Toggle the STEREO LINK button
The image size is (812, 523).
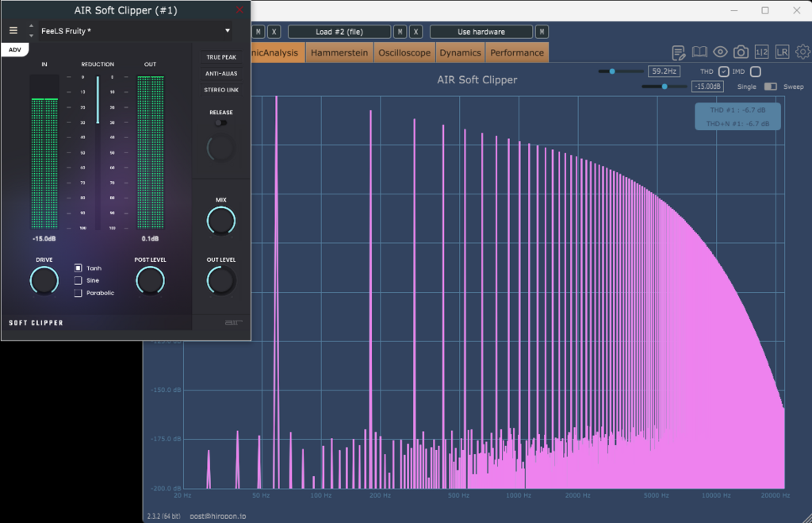coord(221,90)
